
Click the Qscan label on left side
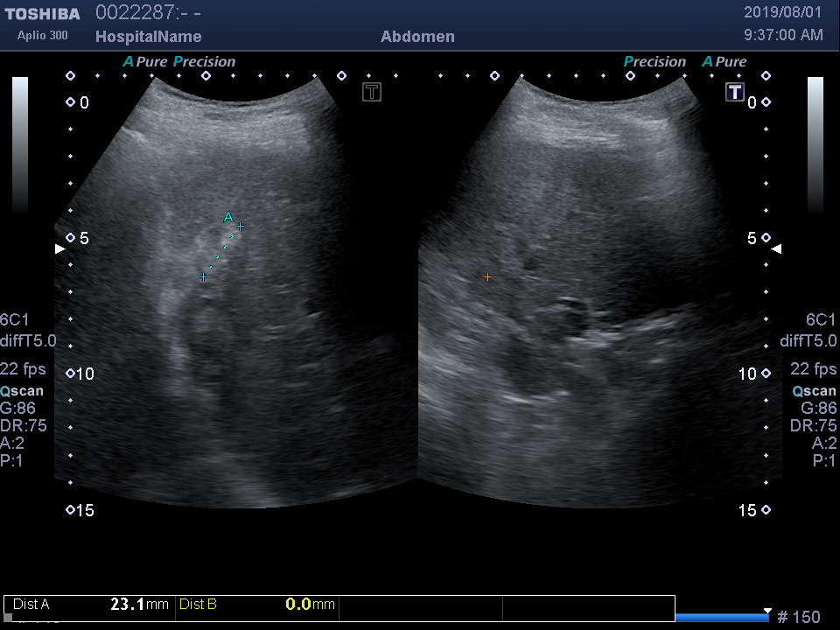coord(22,391)
